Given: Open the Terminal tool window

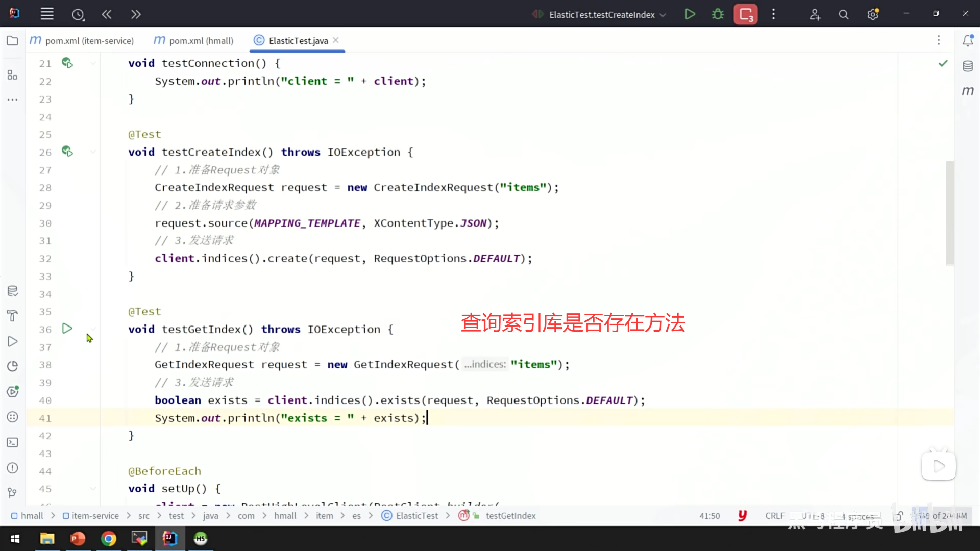Looking at the screenshot, I should [x=12, y=442].
